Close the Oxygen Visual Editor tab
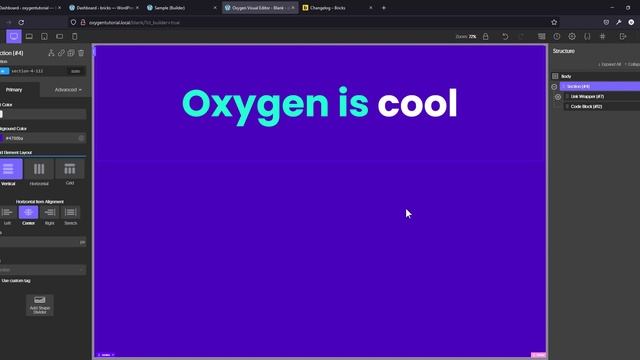The height and width of the screenshot is (360, 640). point(293,8)
